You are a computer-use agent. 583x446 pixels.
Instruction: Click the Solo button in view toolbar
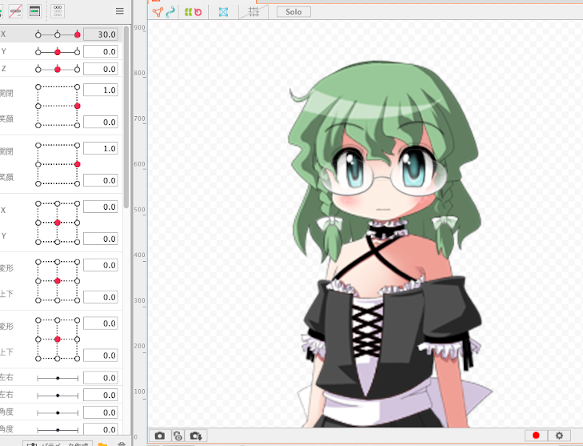[x=294, y=12]
